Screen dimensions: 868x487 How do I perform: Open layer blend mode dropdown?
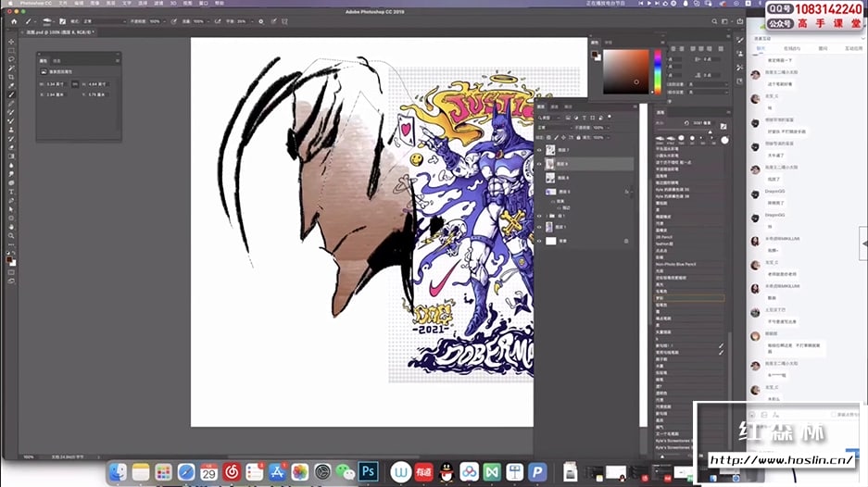click(x=554, y=127)
